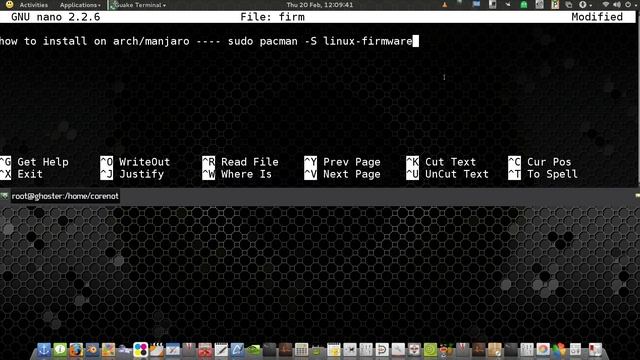Screen dimensions: 640x360
Task: Click the 'Get Help' shortcut label in nano
Action: coord(43,162)
